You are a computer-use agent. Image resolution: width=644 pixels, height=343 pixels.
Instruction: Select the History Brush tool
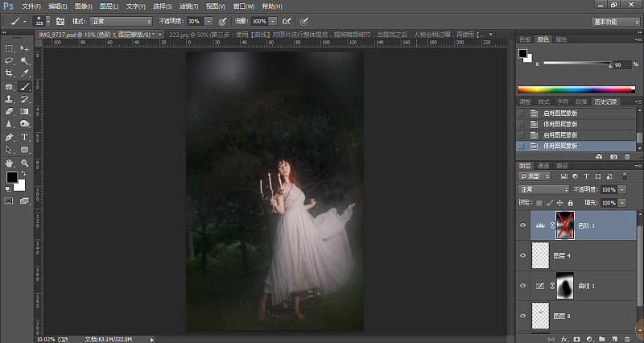[x=25, y=99]
